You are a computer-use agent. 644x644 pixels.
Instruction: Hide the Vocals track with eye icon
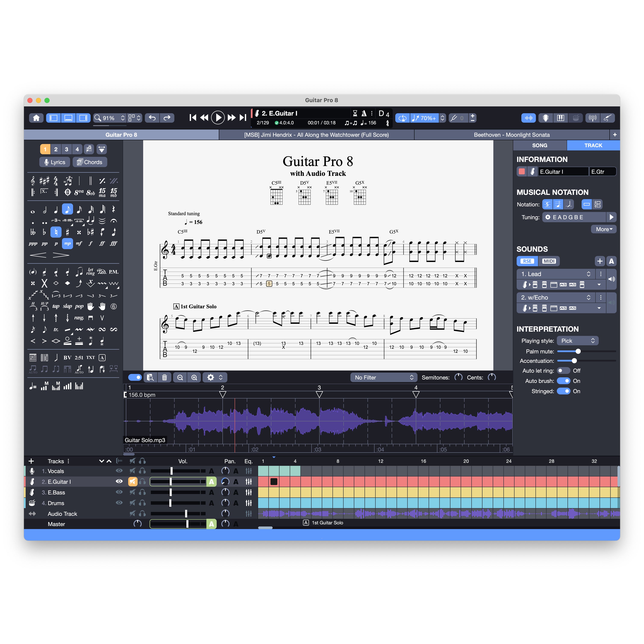(119, 471)
